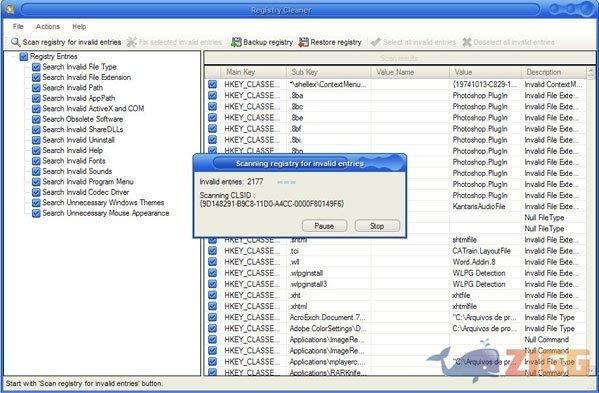Toggle Search Invalid Codec Driver checkbox
599x393 pixels.
[36, 192]
